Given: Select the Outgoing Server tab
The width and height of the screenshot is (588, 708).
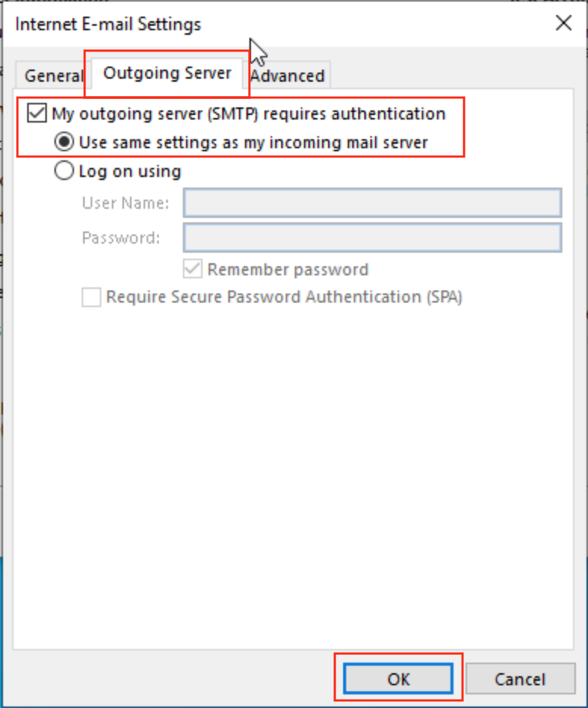Looking at the screenshot, I should click(167, 73).
